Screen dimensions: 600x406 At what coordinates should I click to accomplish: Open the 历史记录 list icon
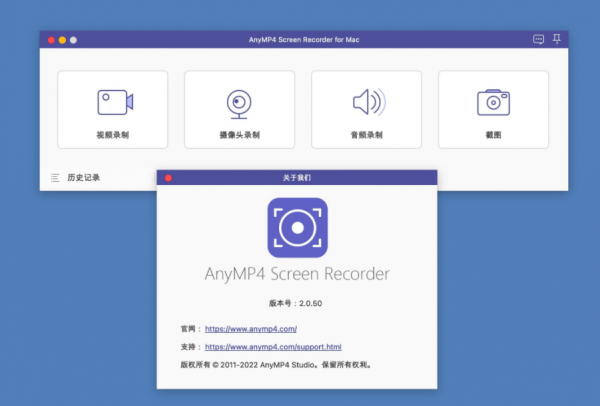coord(55,178)
